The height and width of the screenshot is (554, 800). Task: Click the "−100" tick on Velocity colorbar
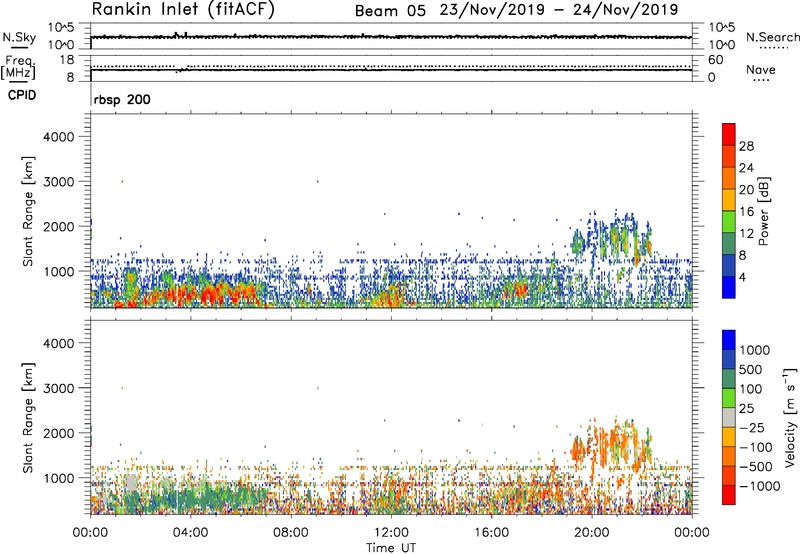(756, 447)
